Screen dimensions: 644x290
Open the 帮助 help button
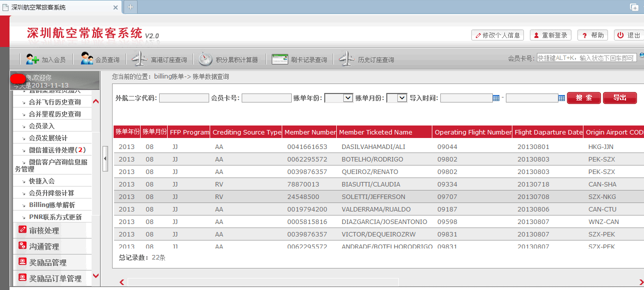click(x=592, y=35)
